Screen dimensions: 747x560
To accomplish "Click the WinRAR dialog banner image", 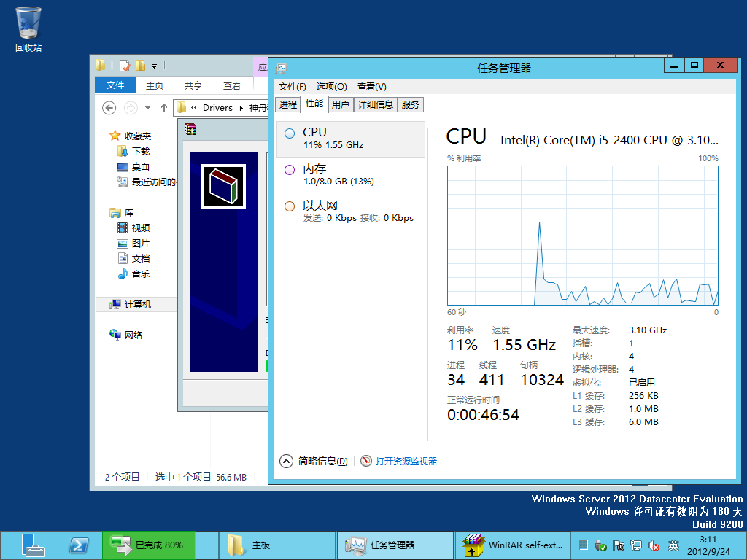I will coord(223,262).
